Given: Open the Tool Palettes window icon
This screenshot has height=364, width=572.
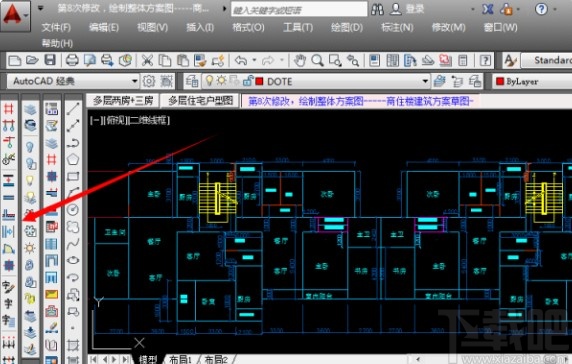Looking at the screenshot, I should tap(410, 60).
